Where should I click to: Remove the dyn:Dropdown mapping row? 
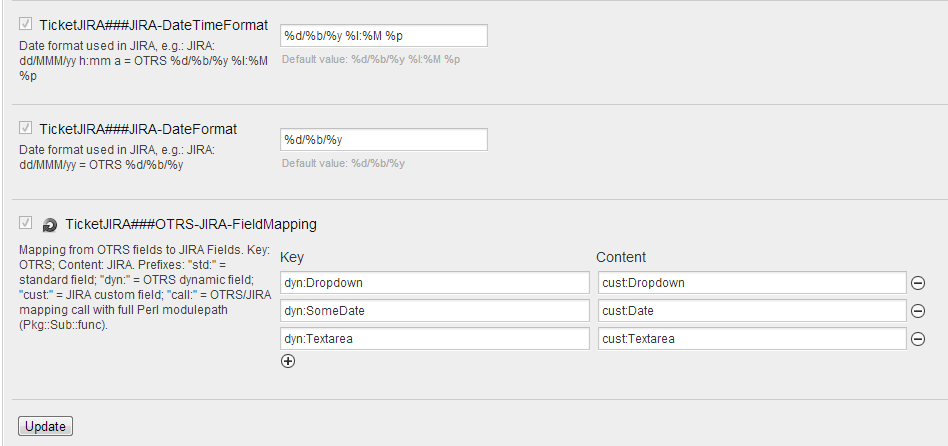click(918, 283)
